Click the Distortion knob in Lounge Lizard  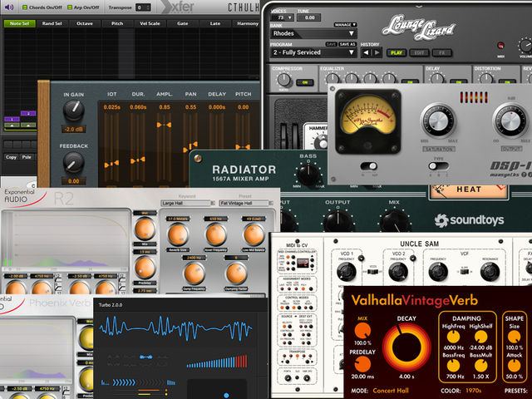tap(486, 79)
